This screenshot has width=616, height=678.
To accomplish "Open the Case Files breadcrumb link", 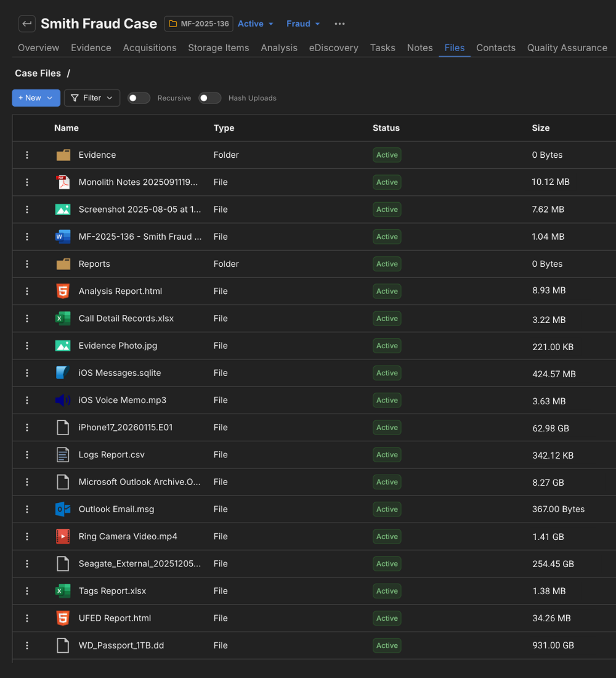I will 37,73.
